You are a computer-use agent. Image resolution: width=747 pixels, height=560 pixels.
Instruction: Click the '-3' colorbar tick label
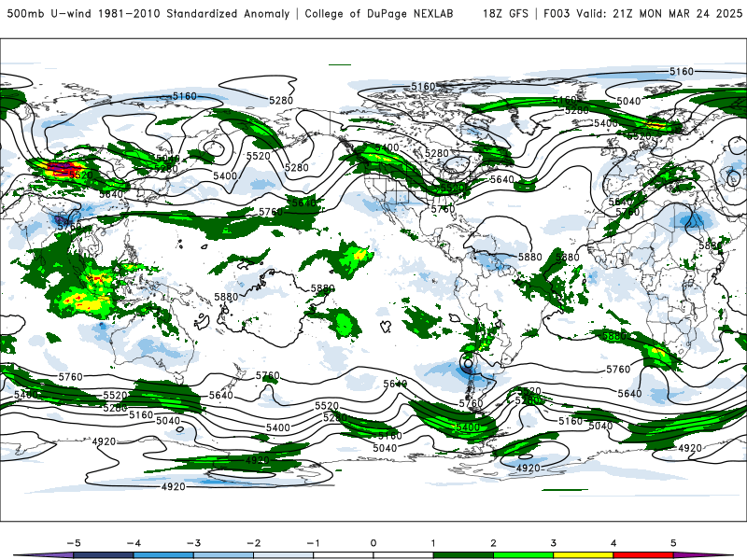click(x=193, y=543)
